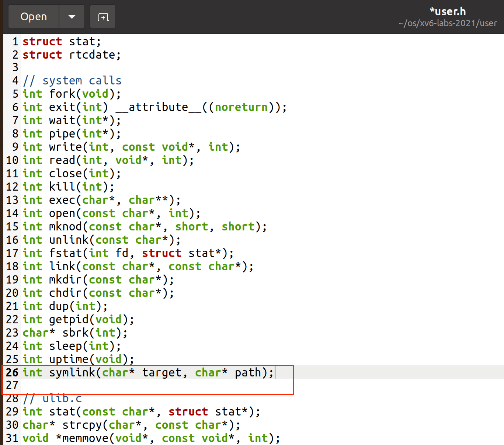Click the noreturn attribute on the exit line
The width and height of the screenshot is (504, 445).
[241, 107]
